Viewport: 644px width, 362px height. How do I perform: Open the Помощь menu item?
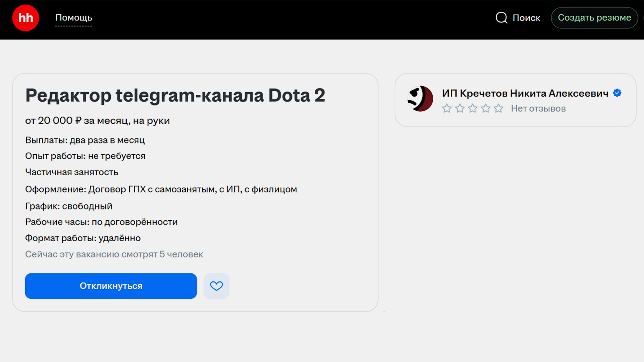(74, 18)
